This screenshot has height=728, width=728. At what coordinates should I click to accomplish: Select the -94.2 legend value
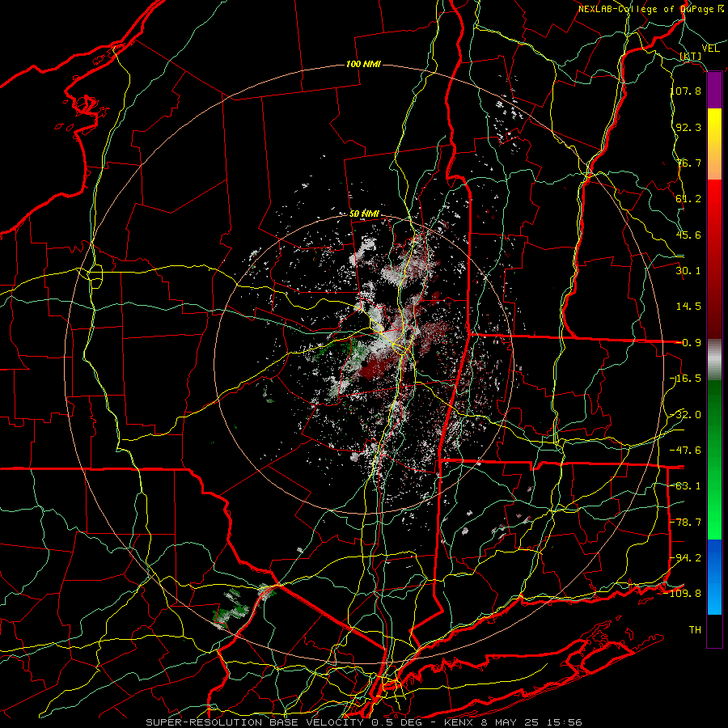pyautogui.click(x=685, y=558)
